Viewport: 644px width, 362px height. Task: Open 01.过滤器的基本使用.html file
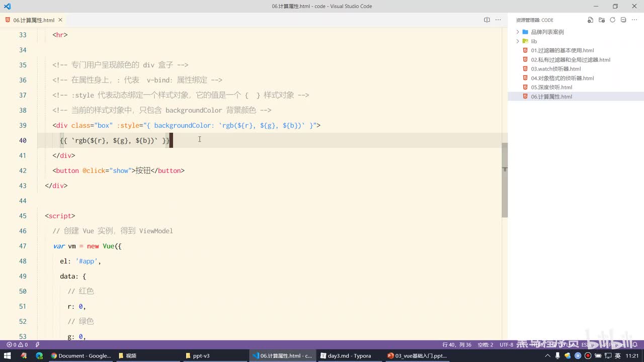click(562, 50)
